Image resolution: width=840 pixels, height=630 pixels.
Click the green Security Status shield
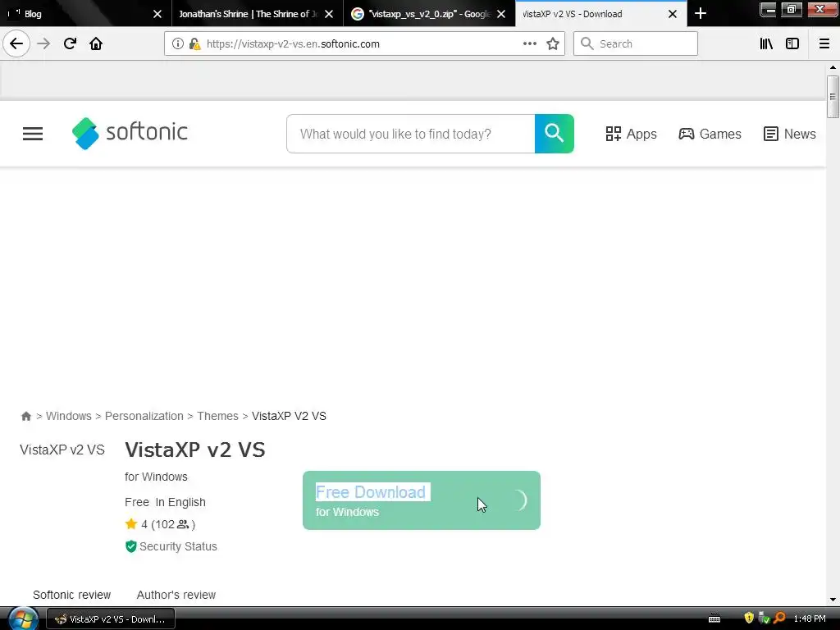click(130, 546)
